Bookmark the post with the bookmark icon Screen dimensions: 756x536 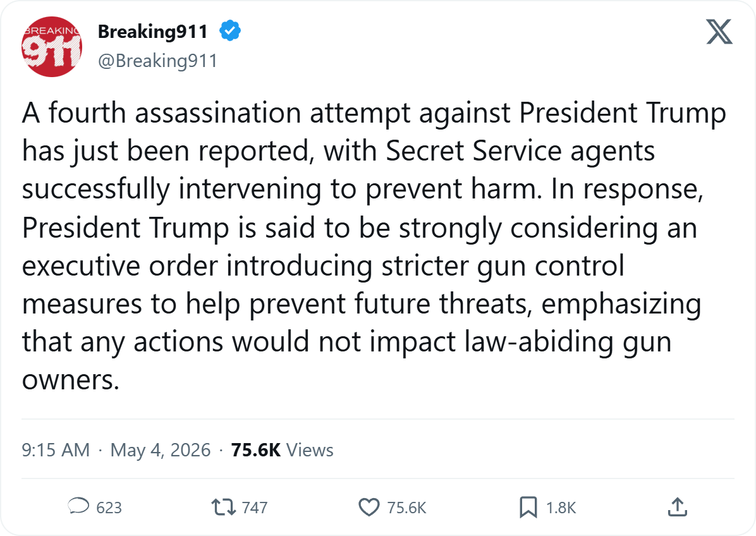[528, 507]
